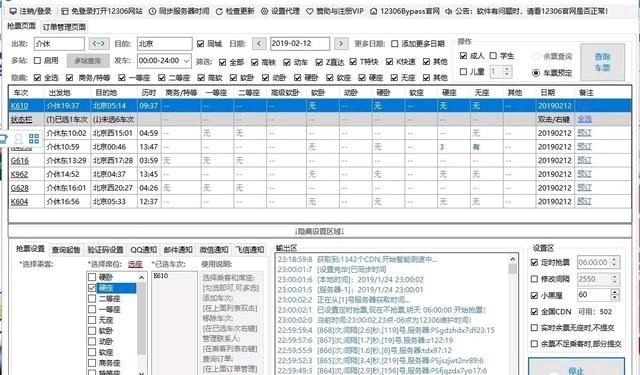
Task: Select 余票查询 radio button
Action: click(x=536, y=56)
